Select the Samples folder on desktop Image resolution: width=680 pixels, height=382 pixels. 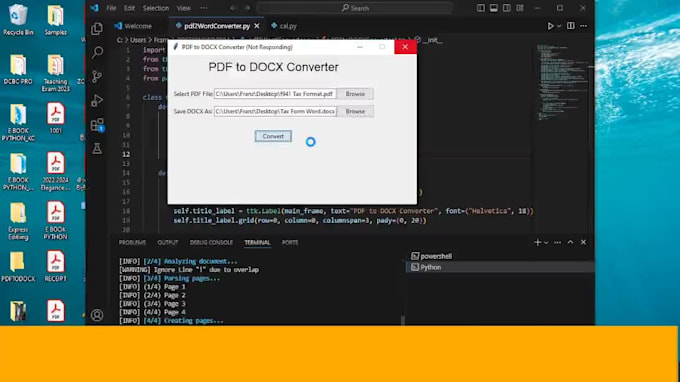[x=56, y=20]
